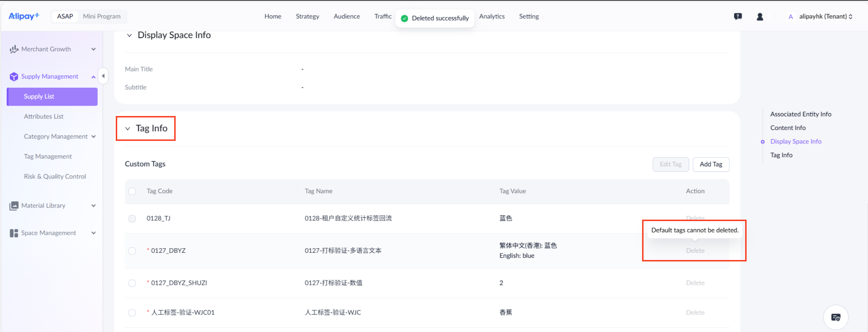
Task: Jump to Associated Entity Info anchor
Action: tap(801, 114)
